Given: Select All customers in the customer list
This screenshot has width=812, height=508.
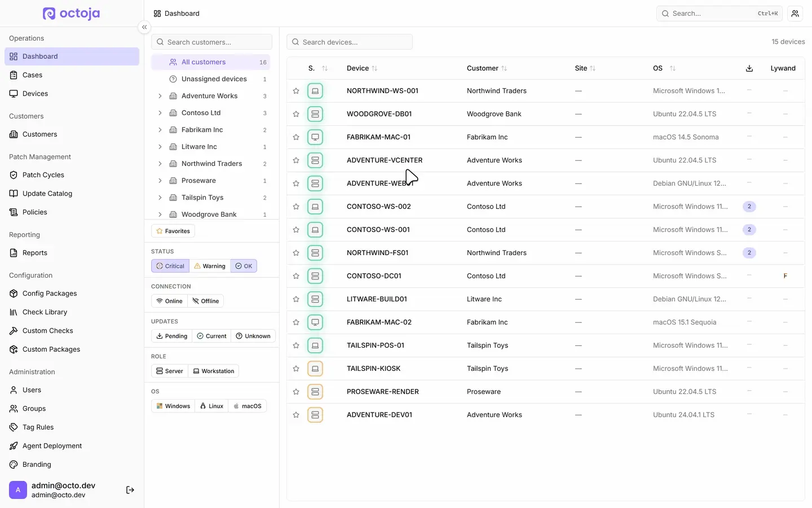Looking at the screenshot, I should (x=211, y=62).
